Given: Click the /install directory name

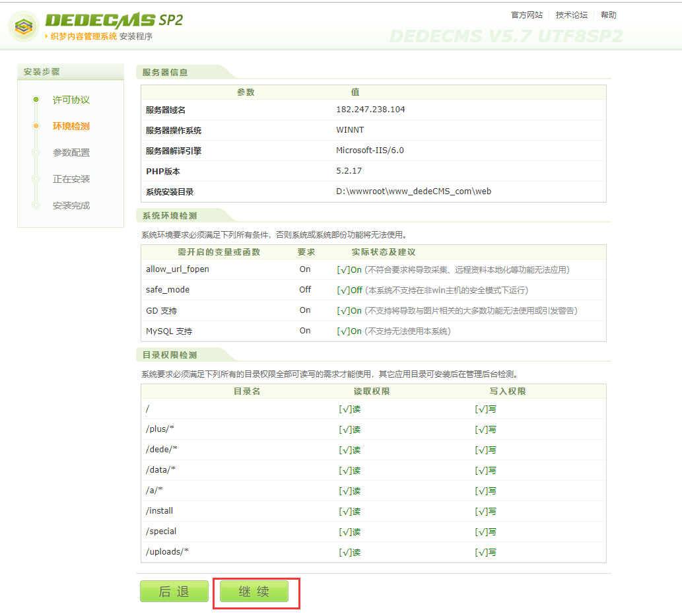Looking at the screenshot, I should (159, 511).
